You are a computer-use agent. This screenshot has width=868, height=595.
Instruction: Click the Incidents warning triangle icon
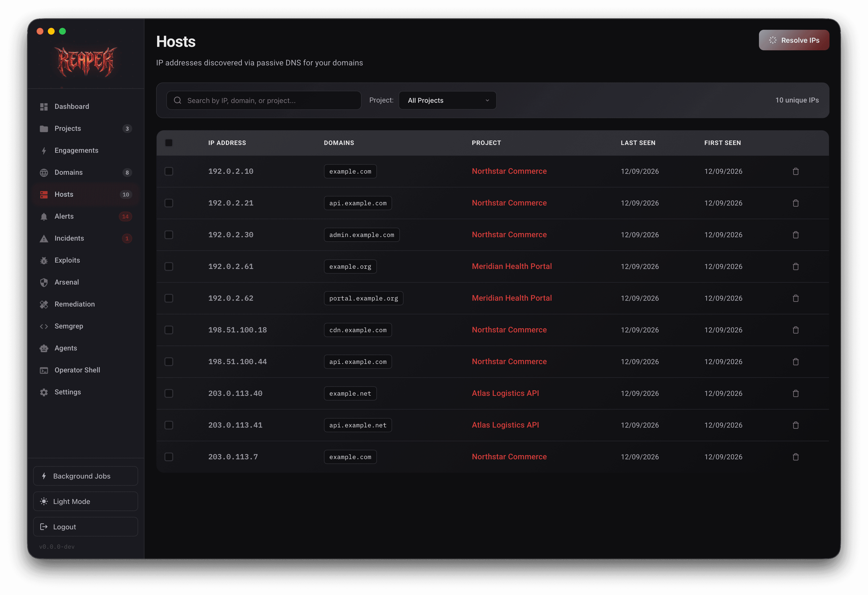[44, 238]
